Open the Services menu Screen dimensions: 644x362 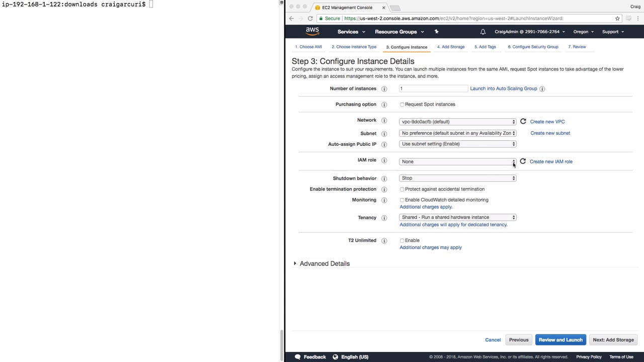click(351, 32)
